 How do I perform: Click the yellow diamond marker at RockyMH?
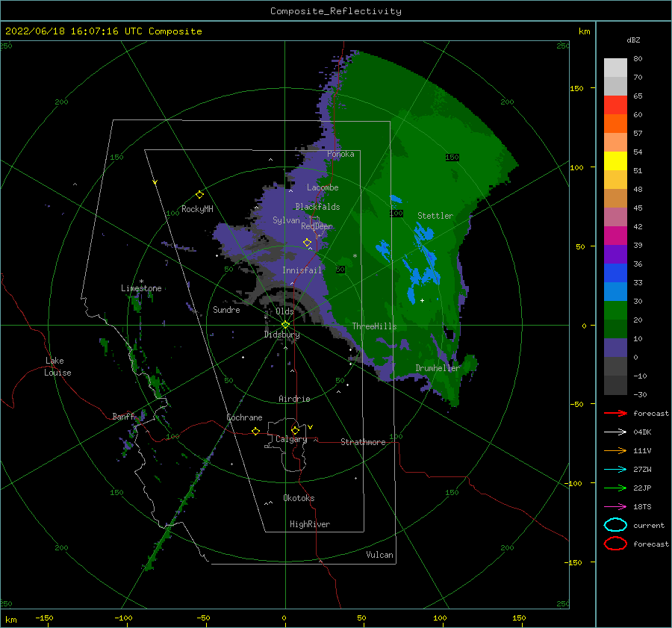tap(199, 195)
